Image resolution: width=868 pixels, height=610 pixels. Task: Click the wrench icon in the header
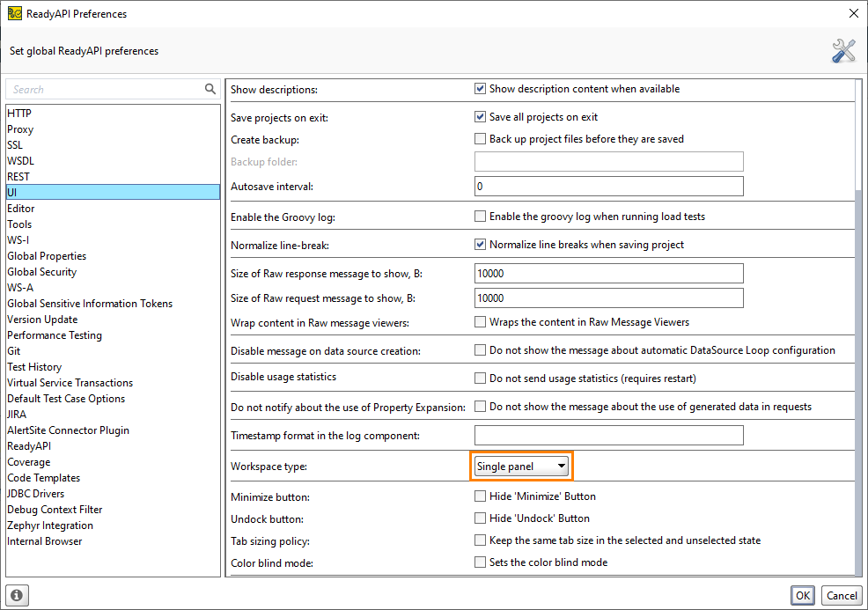[x=842, y=50]
